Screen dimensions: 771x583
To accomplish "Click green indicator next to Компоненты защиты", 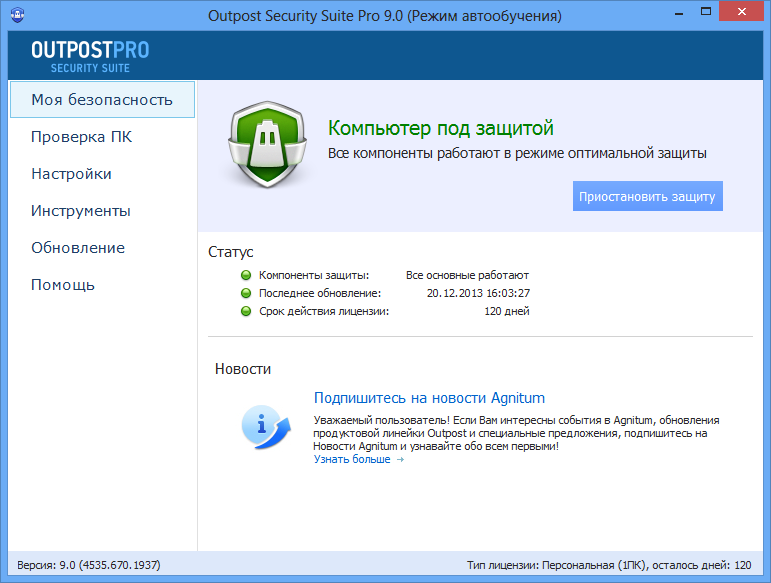I will tap(246, 275).
